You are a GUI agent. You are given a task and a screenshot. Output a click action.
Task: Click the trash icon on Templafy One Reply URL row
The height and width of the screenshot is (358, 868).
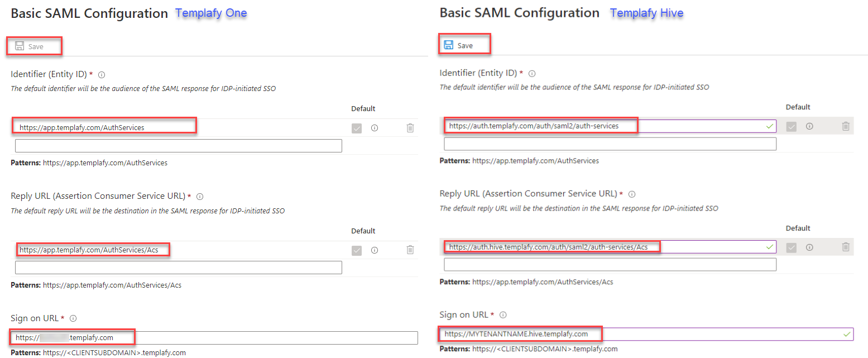point(410,250)
